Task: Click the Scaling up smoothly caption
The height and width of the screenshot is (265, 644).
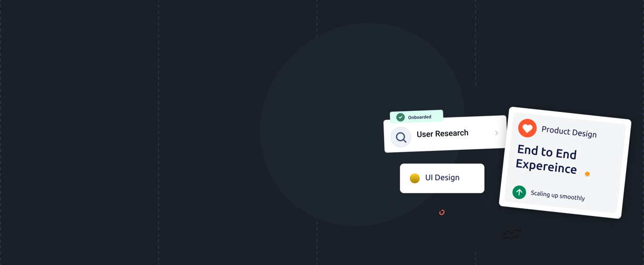Action: (558, 195)
